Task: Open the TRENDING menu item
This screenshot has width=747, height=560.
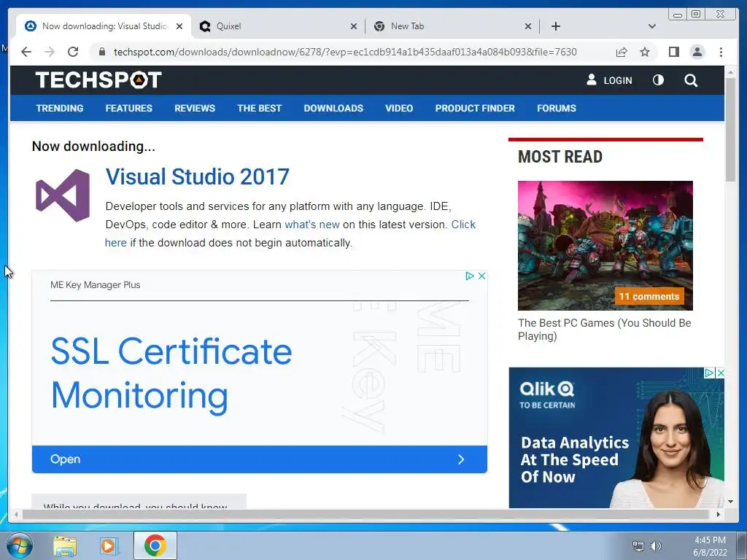Action: 60,108
